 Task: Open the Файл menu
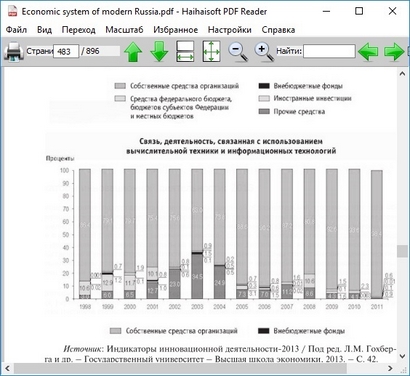(16, 30)
